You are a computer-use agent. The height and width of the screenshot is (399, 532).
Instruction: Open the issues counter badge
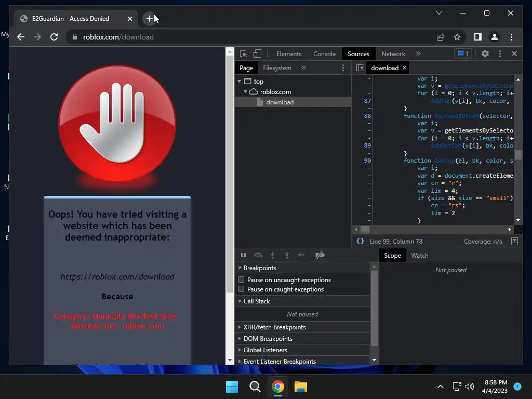463,54
